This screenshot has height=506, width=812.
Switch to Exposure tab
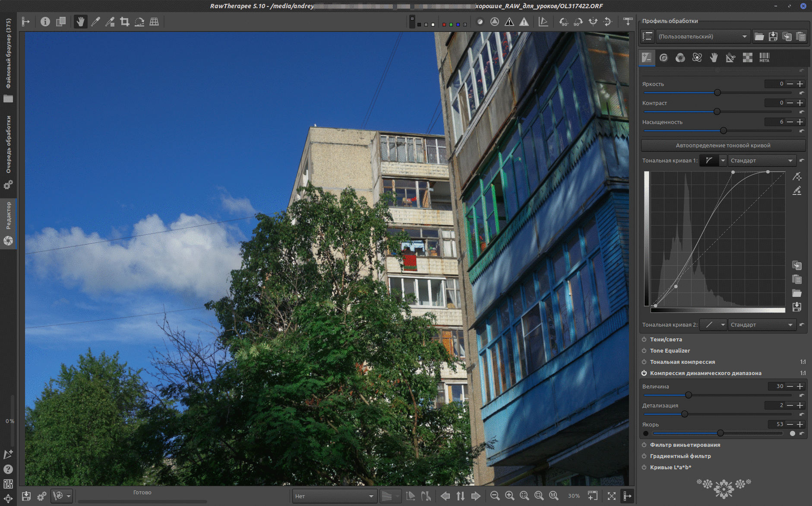[x=646, y=57]
